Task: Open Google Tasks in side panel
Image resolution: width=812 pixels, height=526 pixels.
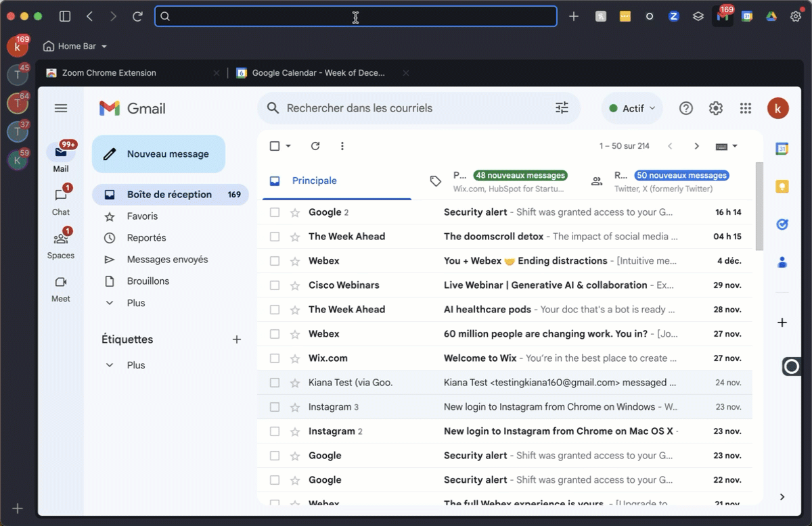Action: click(782, 224)
